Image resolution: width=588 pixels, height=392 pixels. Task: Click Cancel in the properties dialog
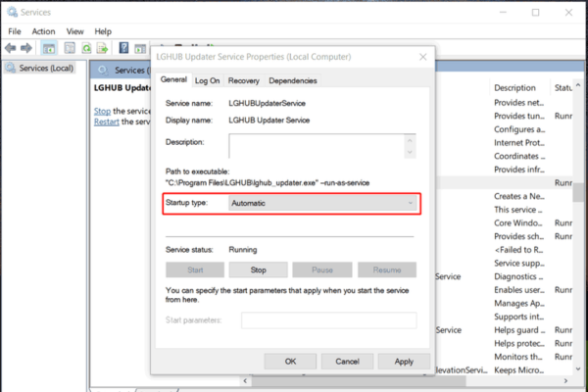(x=347, y=362)
